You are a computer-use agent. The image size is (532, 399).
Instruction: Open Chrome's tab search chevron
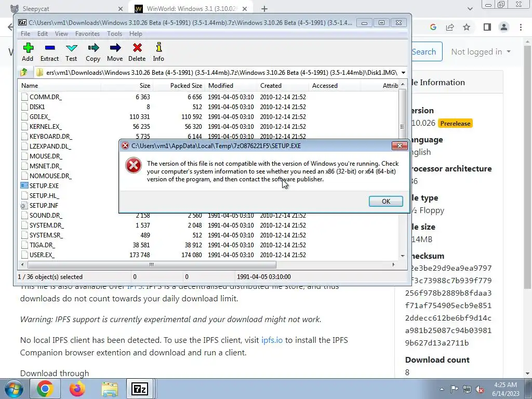[x=470, y=9]
